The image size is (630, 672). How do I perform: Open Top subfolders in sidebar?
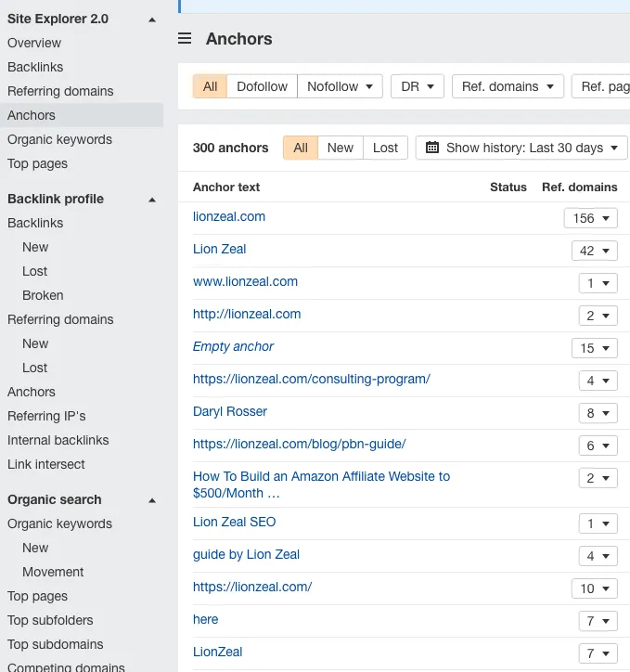50,621
